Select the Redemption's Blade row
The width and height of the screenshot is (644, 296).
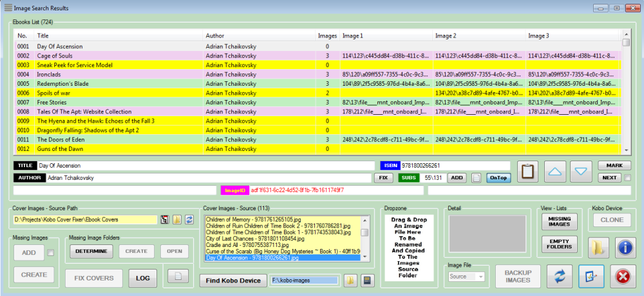317,83
